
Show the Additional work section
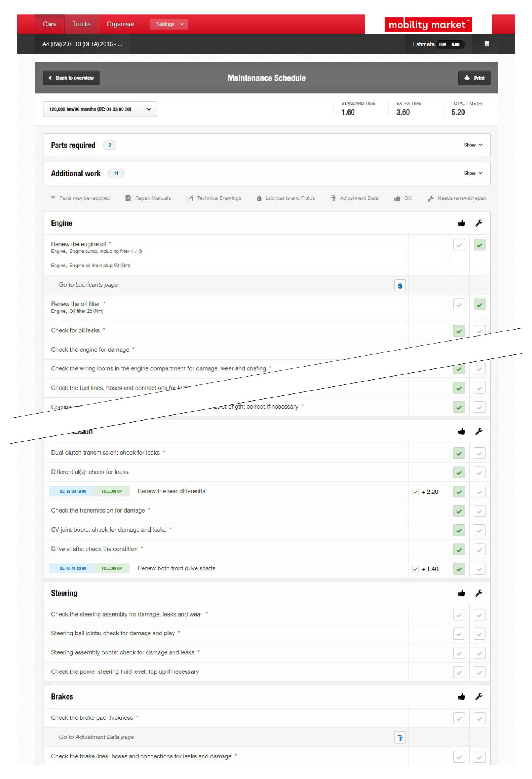[x=472, y=173]
